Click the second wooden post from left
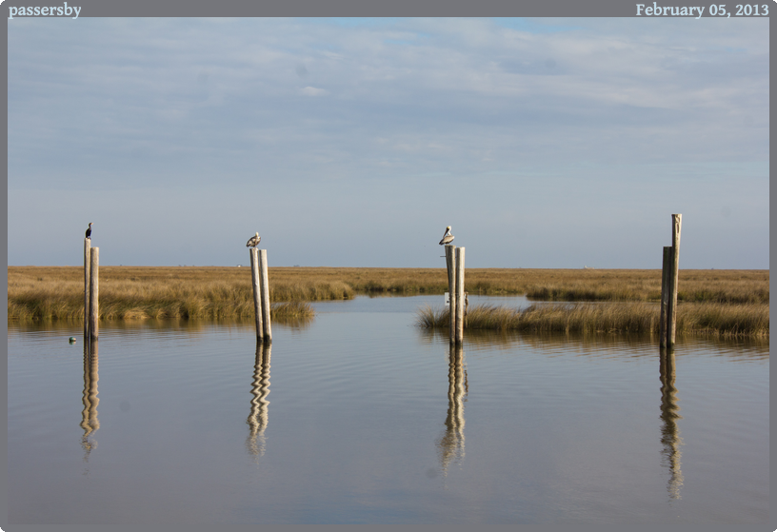This screenshot has width=777, height=532. [261, 295]
